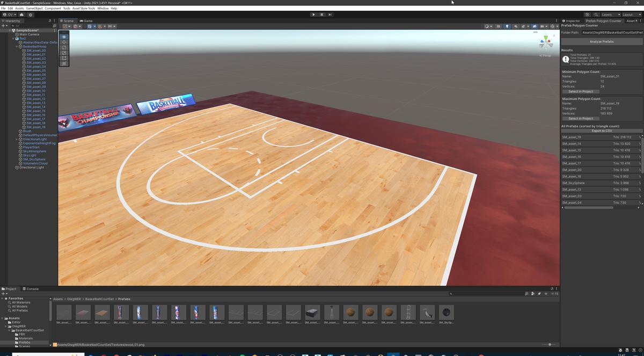644x356 pixels.
Task: Select the Rect transform tool
Action: pyautogui.click(x=64, y=58)
